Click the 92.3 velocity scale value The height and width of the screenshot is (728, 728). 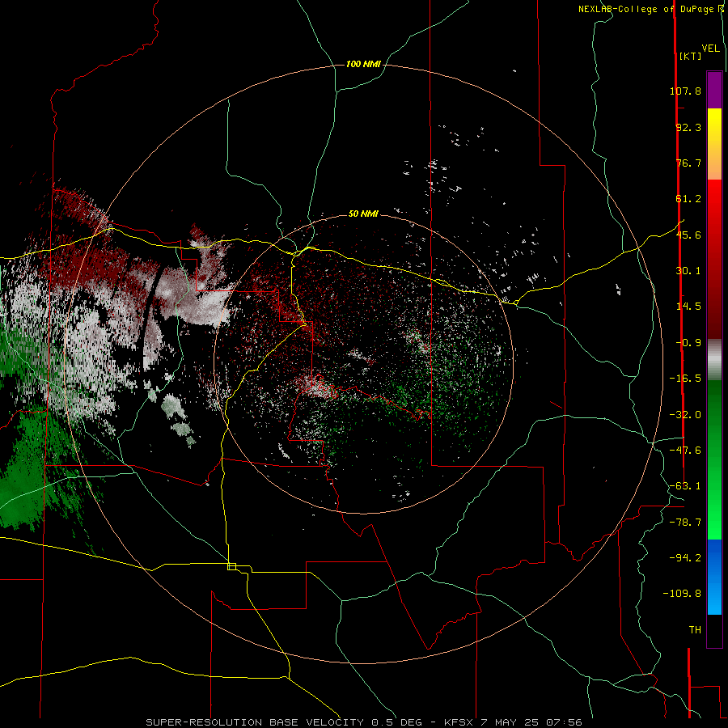pos(688,127)
